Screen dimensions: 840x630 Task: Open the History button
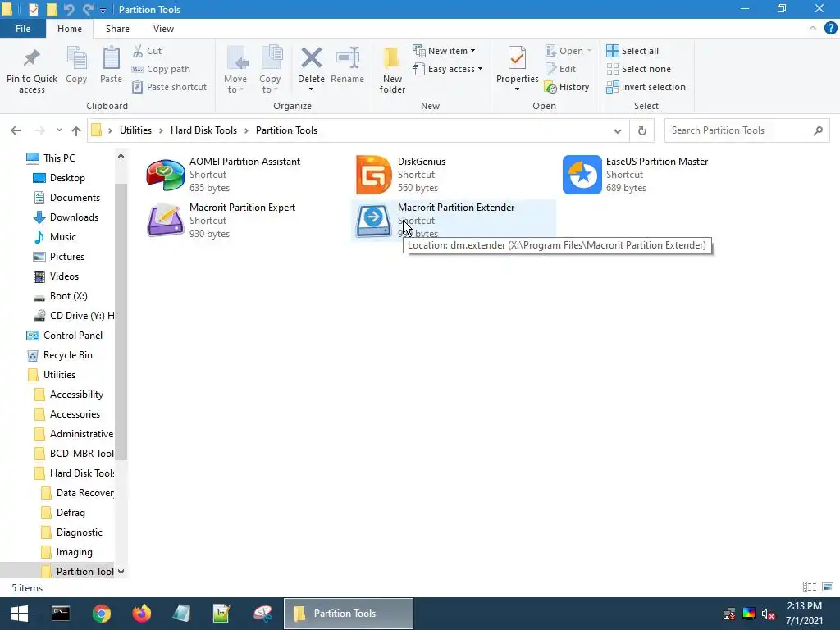567,87
